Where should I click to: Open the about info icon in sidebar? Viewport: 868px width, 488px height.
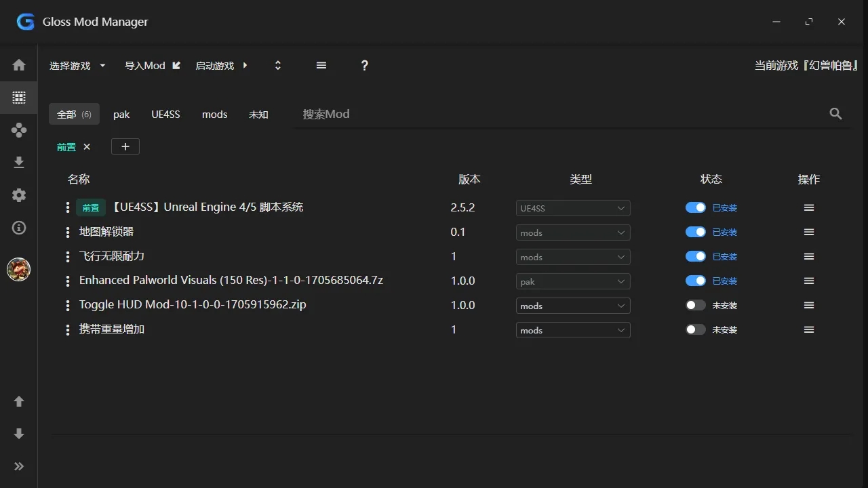[x=19, y=228]
